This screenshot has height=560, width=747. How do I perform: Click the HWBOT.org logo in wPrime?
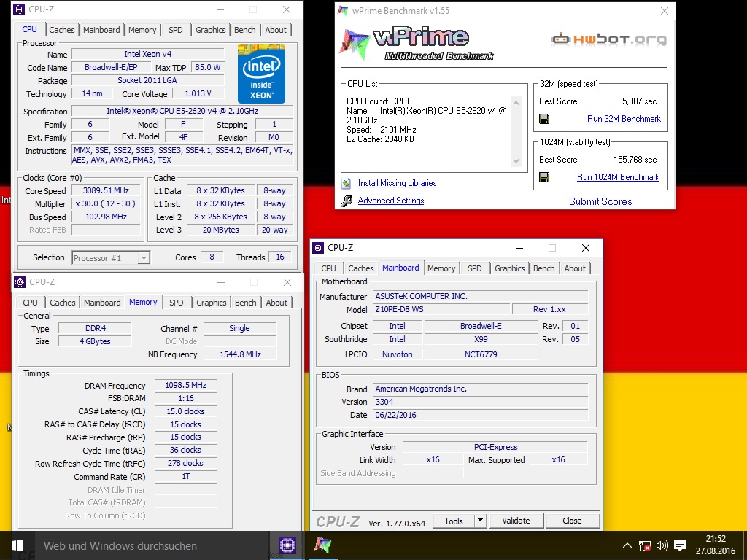click(x=608, y=39)
